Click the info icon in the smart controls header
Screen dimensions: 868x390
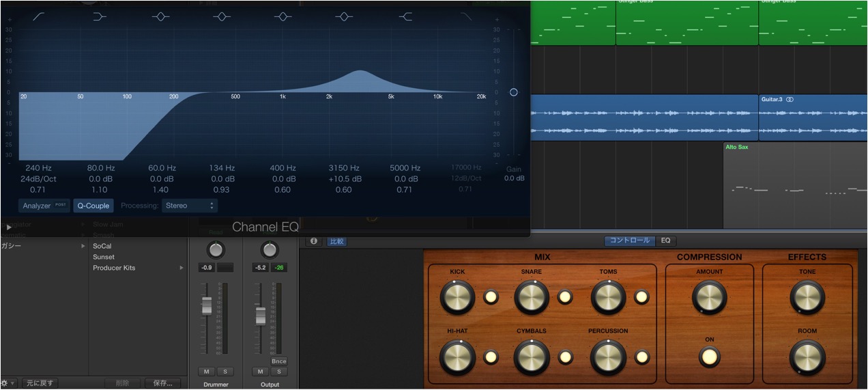[x=314, y=241]
